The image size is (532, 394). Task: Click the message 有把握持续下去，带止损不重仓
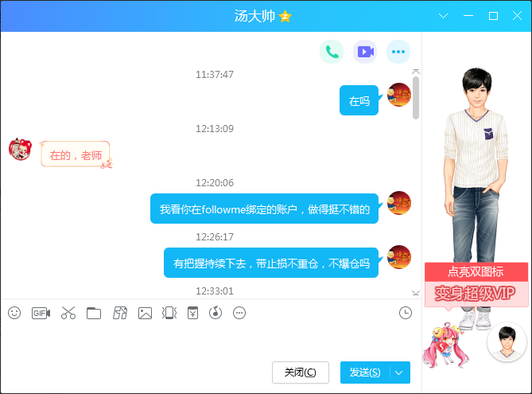coord(271,263)
